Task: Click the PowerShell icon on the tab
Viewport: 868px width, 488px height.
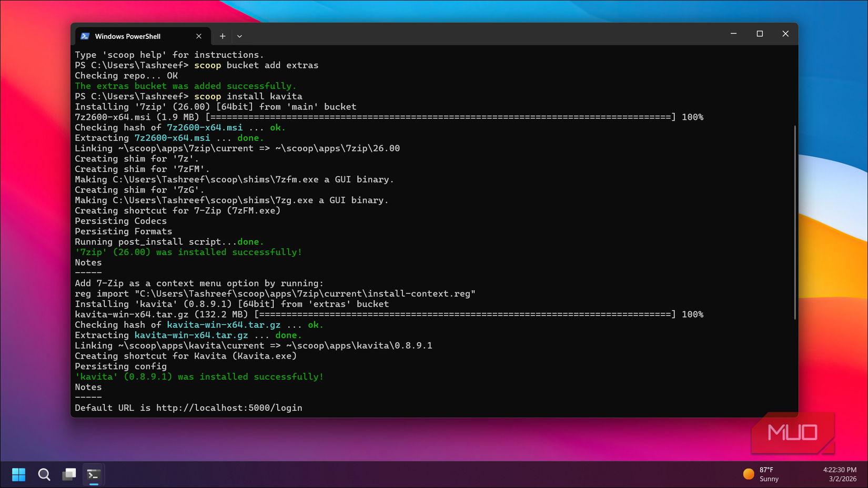Action: point(85,36)
